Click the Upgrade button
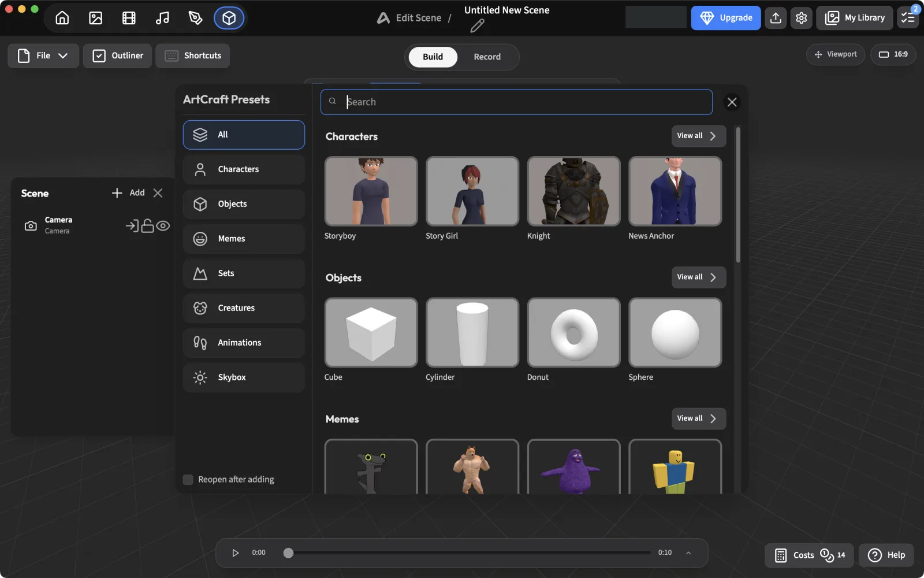 point(726,18)
